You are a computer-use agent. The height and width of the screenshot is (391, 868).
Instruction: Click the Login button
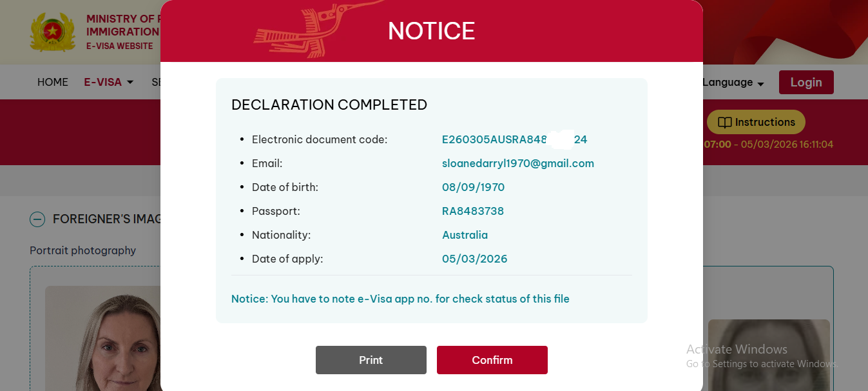pyautogui.click(x=805, y=83)
